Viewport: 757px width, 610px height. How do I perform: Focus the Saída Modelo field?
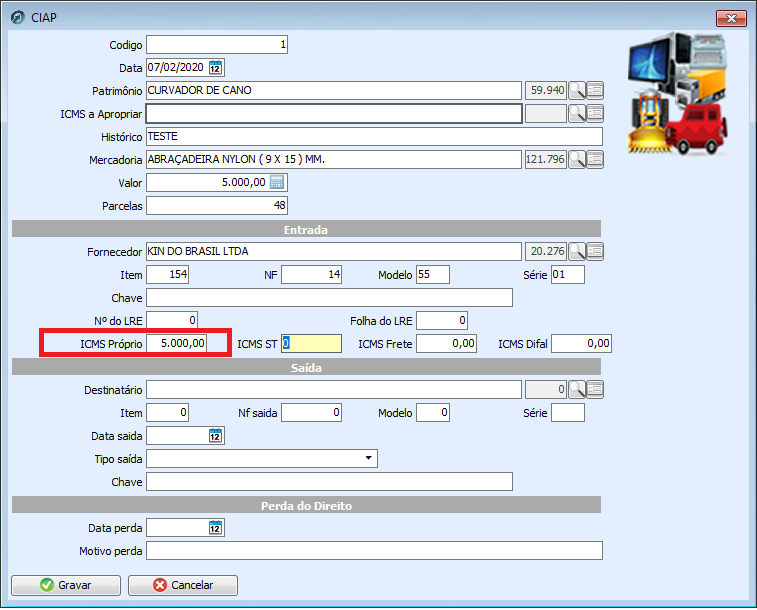point(433,413)
